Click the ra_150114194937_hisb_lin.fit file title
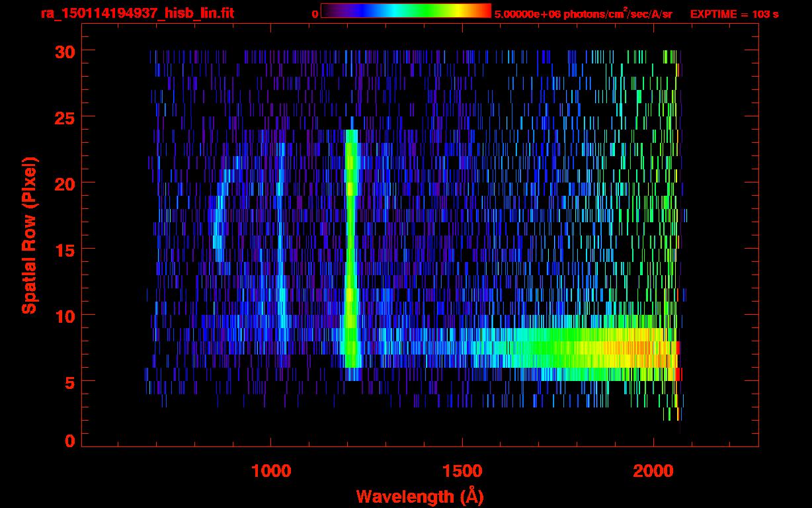Image resolution: width=812 pixels, height=508 pixels. pyautogui.click(x=137, y=13)
